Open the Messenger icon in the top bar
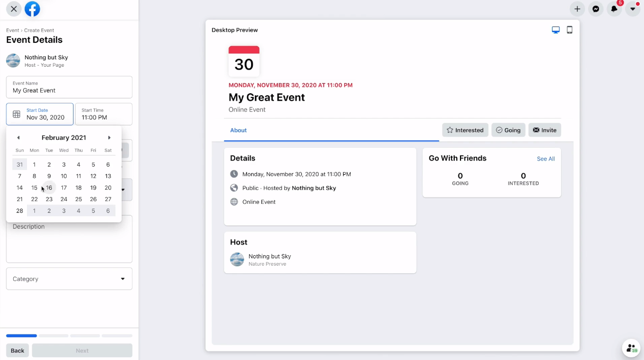The height and width of the screenshot is (360, 644). 596,9
